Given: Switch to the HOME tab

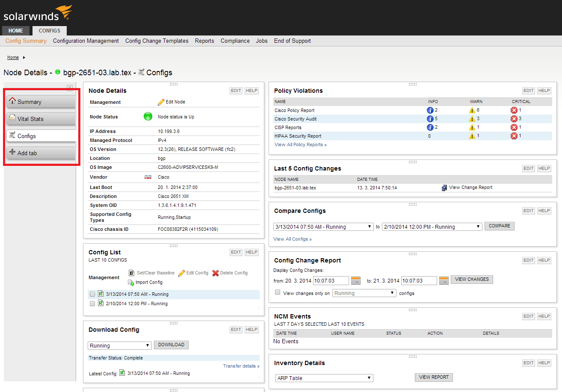Looking at the screenshot, I should 16,31.
